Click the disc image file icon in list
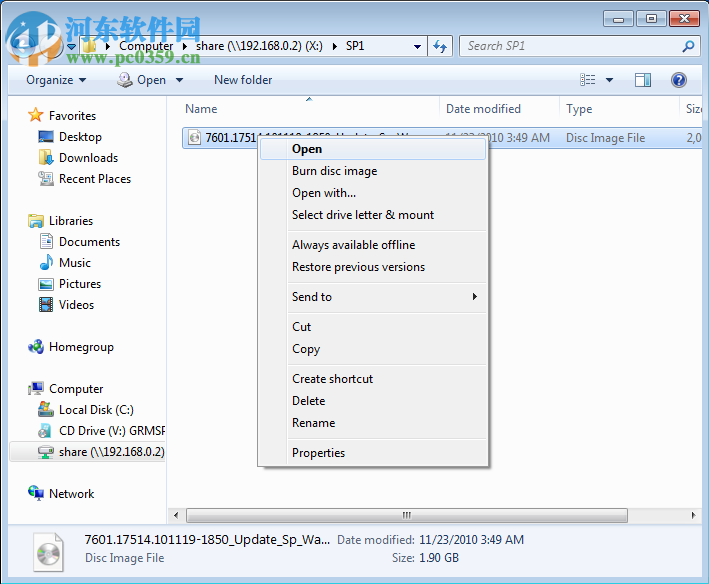709x584 pixels. (x=194, y=137)
